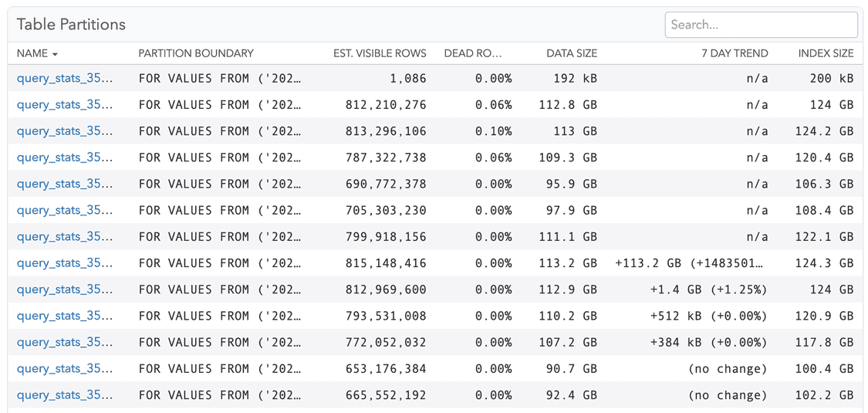Sort by DATA SIZE column header
868x413 pixels.
coord(572,54)
